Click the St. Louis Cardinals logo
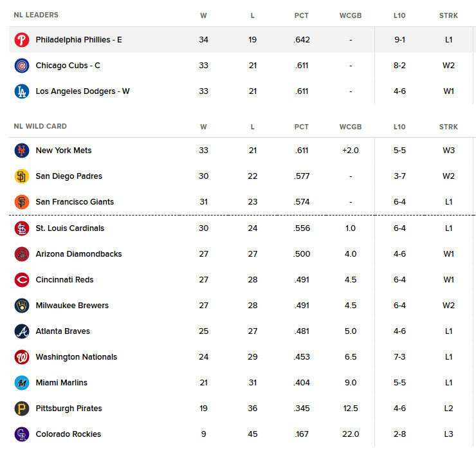The image size is (476, 451). point(22,228)
